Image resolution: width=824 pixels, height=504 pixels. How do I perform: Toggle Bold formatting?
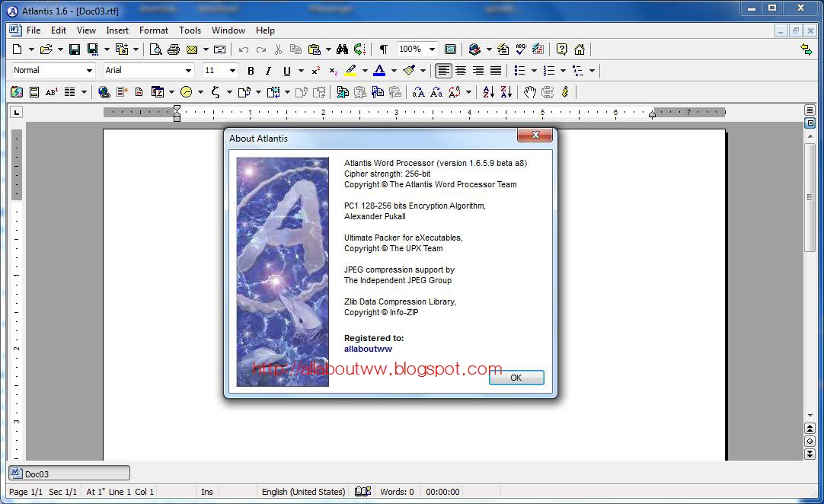251,71
